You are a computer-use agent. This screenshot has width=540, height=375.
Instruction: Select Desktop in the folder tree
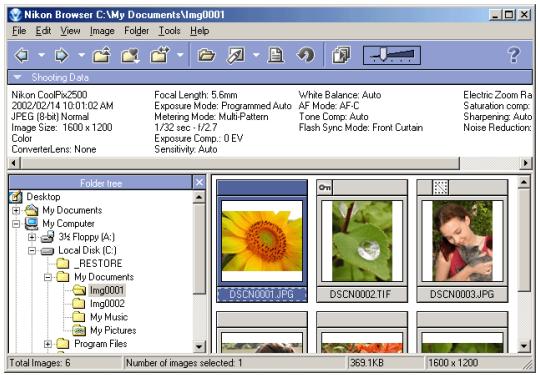click(43, 197)
